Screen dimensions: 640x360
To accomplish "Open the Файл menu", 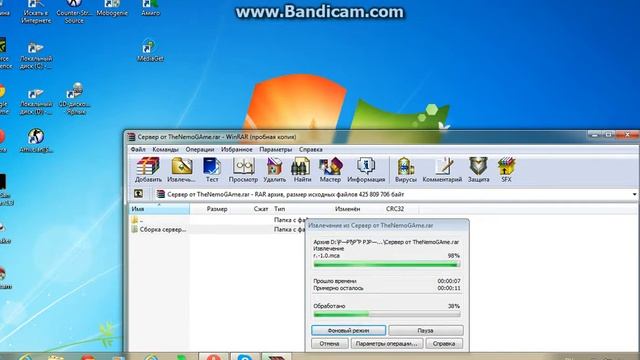I will [x=138, y=149].
